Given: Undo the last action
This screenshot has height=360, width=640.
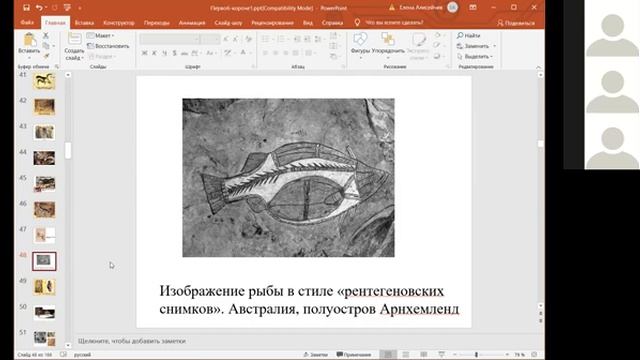Looking at the screenshot, I should pos(39,8).
